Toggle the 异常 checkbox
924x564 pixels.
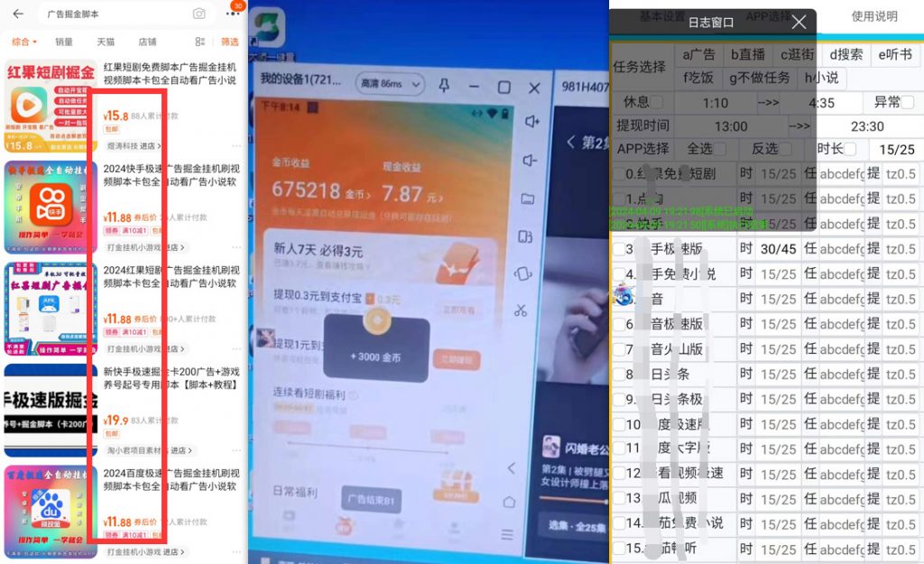pos(906,103)
